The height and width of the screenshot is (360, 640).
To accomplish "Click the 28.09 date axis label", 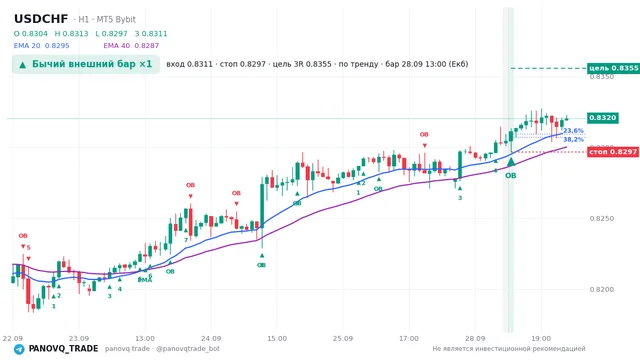I will coord(475,338).
